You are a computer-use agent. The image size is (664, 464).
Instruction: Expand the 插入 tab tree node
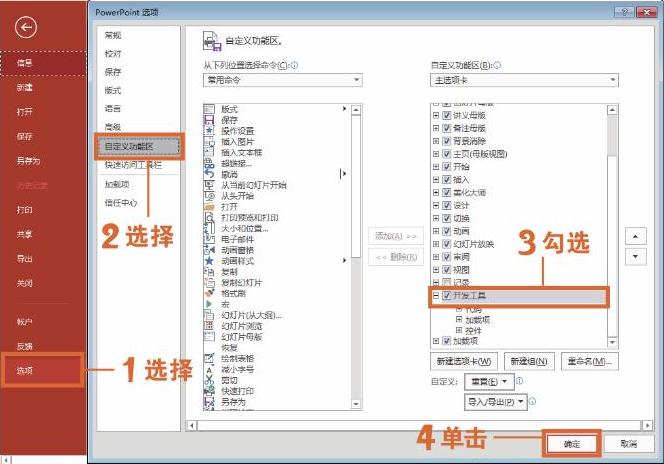pos(436,180)
